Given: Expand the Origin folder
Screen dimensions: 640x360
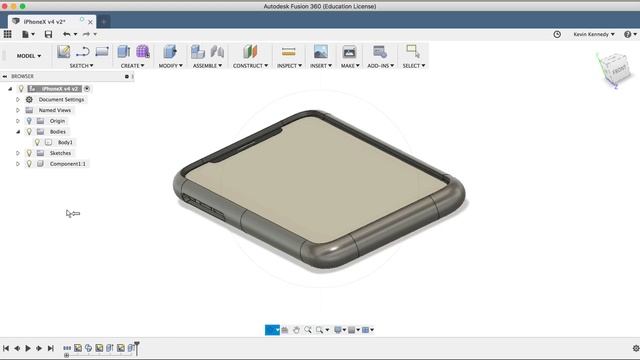Looking at the screenshot, I should [x=18, y=121].
